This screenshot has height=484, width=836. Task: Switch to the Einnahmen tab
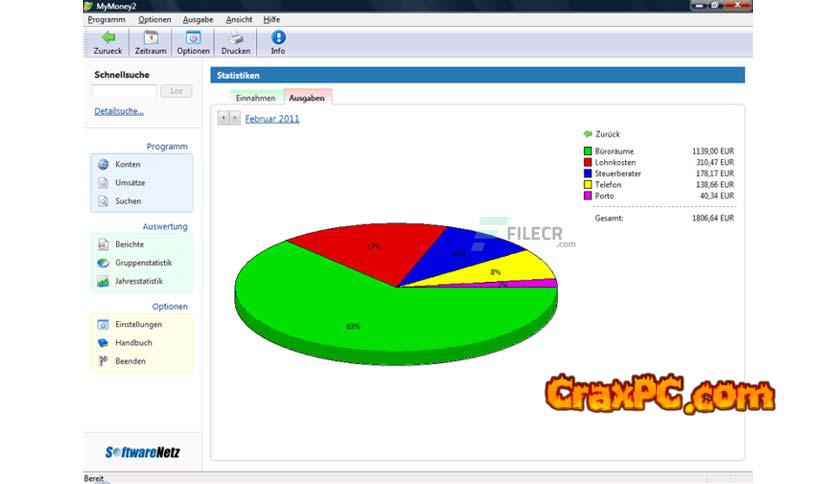[256, 98]
